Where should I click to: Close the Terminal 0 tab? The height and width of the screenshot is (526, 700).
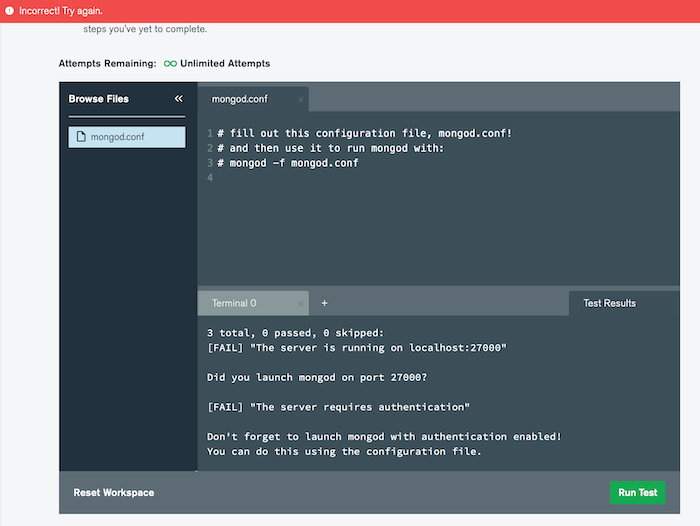point(301,304)
